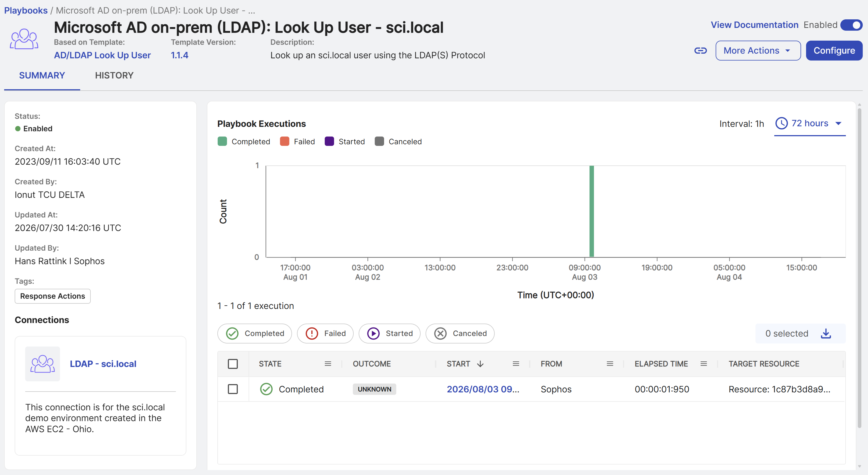Click the sort arrow in START column
The width and height of the screenshot is (868, 475).
tap(481, 364)
